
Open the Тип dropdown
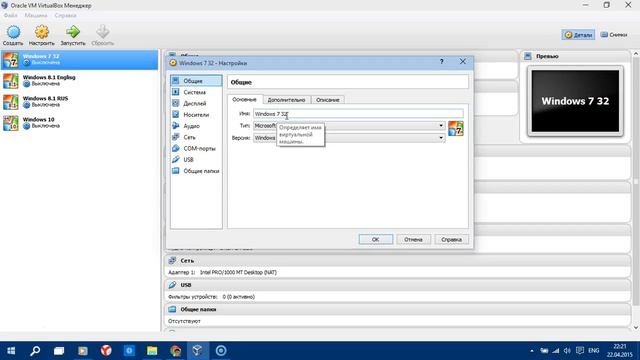[x=349, y=126]
